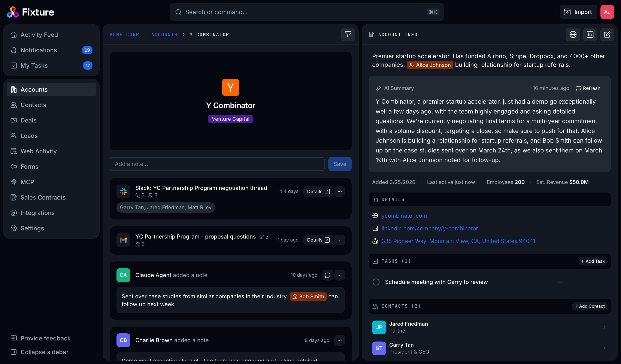This screenshot has height=364, width=621.
Task: Open the filter icon above the account timeline
Action: [348, 34]
